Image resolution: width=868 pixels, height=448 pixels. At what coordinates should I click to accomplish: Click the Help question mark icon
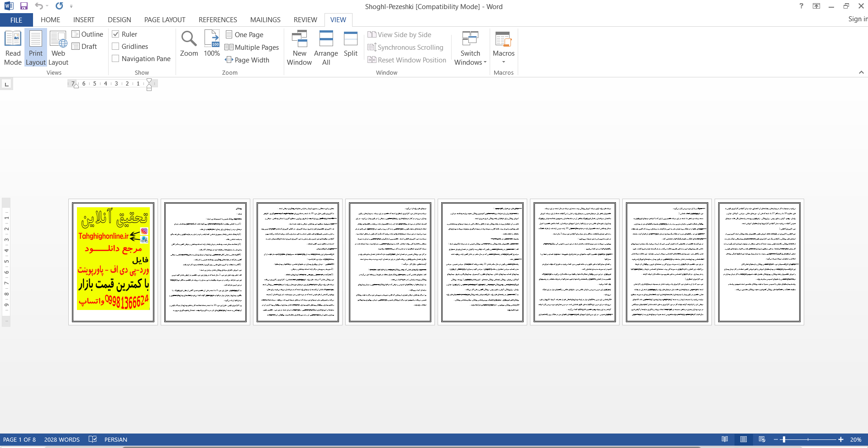(x=801, y=6)
